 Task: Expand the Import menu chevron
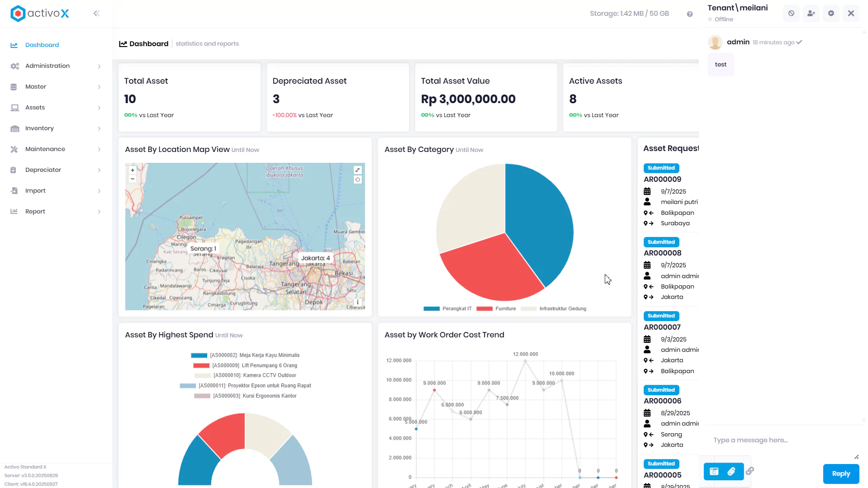[x=99, y=191]
